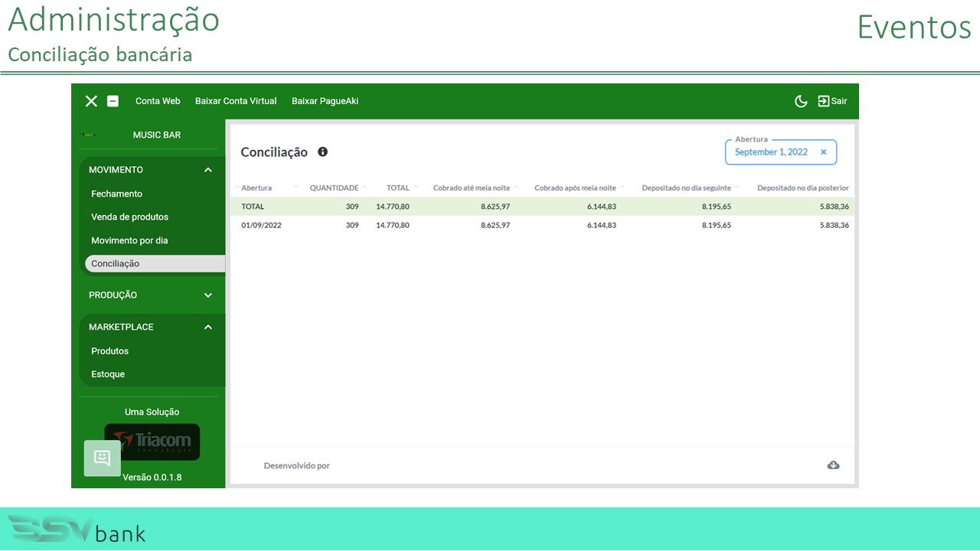Image resolution: width=980 pixels, height=551 pixels.
Task: Open Baixar PagueAki
Action: (x=325, y=101)
